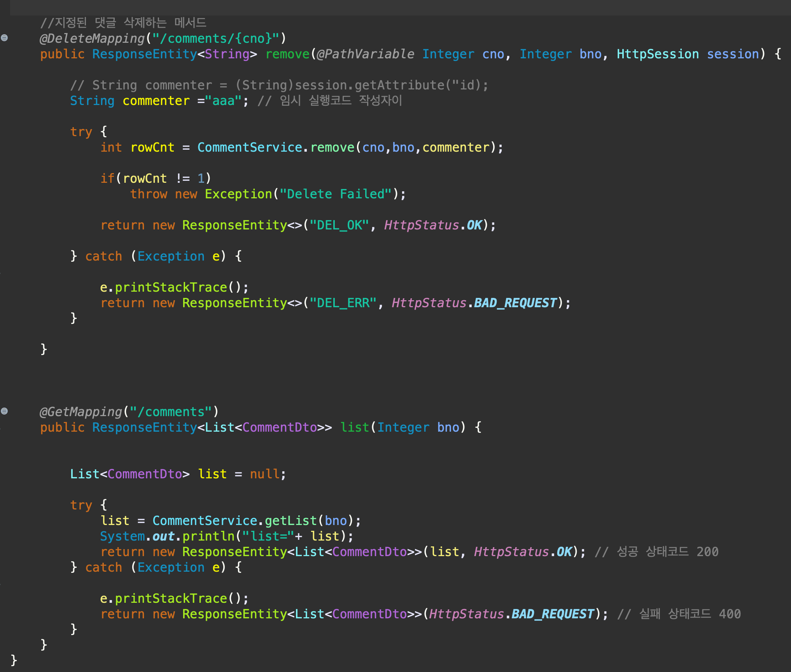Screen dimensions: 791x672
Task: Click the @GetMapping annotation text
Action: [x=81, y=412]
